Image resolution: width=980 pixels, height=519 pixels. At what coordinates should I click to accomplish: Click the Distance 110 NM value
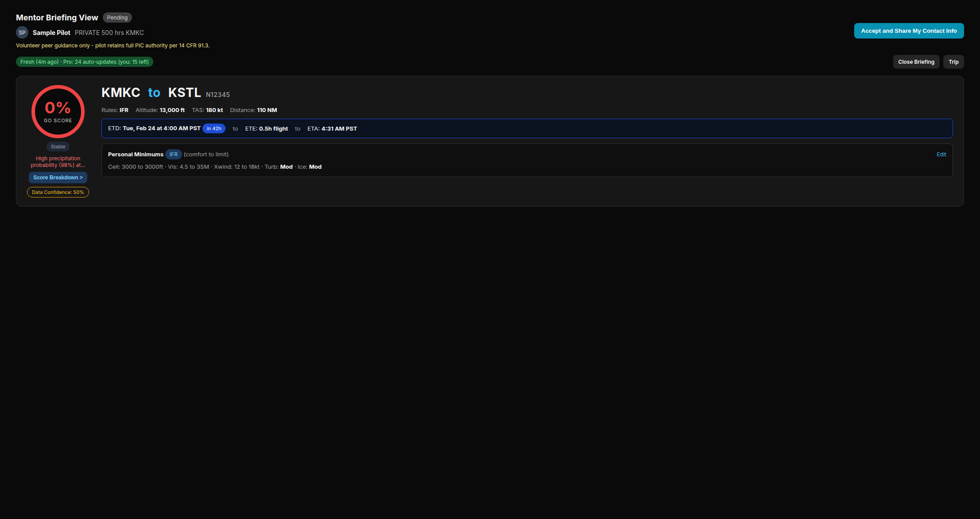(253, 110)
